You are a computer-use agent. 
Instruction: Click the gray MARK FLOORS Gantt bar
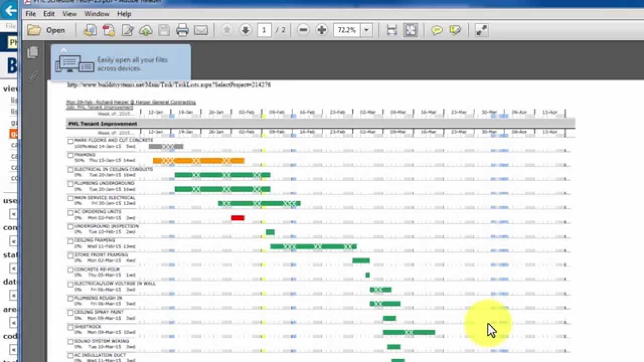tap(166, 146)
